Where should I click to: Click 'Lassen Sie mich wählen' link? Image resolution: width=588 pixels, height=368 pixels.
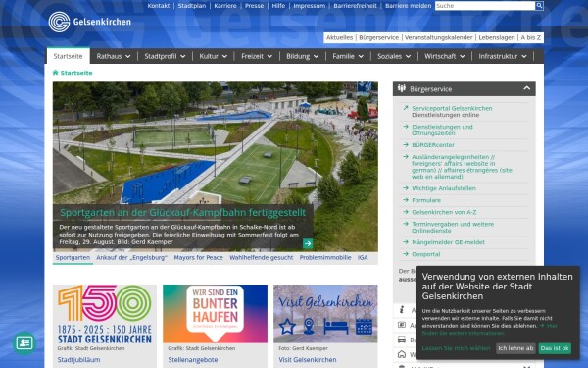[456, 348]
